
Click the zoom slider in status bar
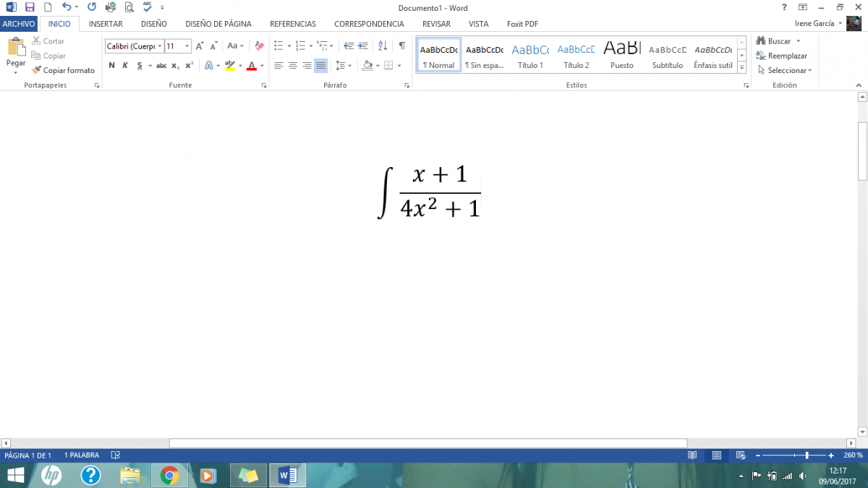coord(807,455)
